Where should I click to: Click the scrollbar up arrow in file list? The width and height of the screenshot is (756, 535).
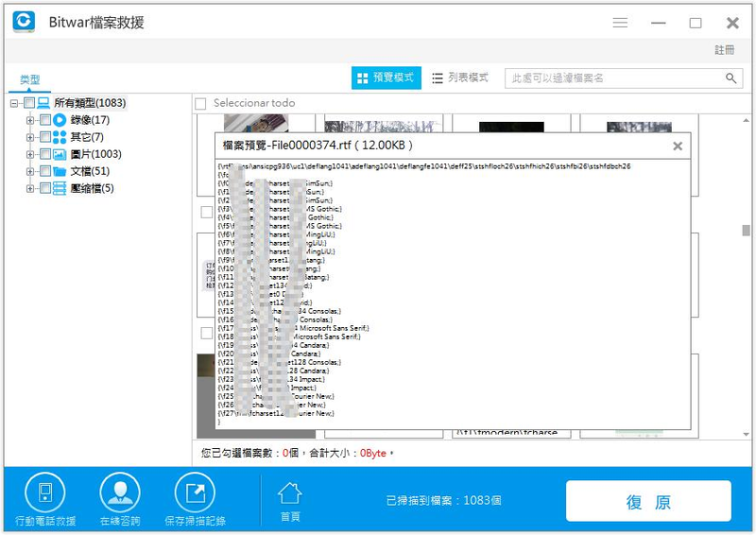[x=746, y=120]
